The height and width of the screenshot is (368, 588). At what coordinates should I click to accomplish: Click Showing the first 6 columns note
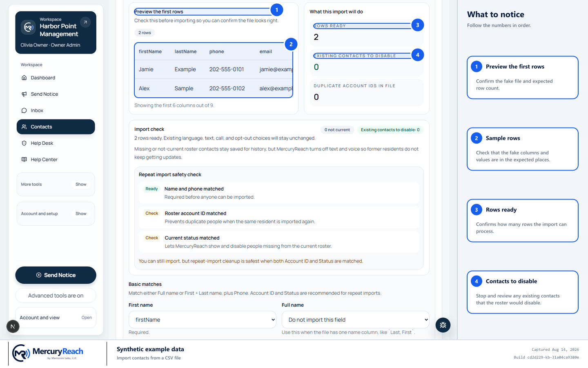coord(174,105)
